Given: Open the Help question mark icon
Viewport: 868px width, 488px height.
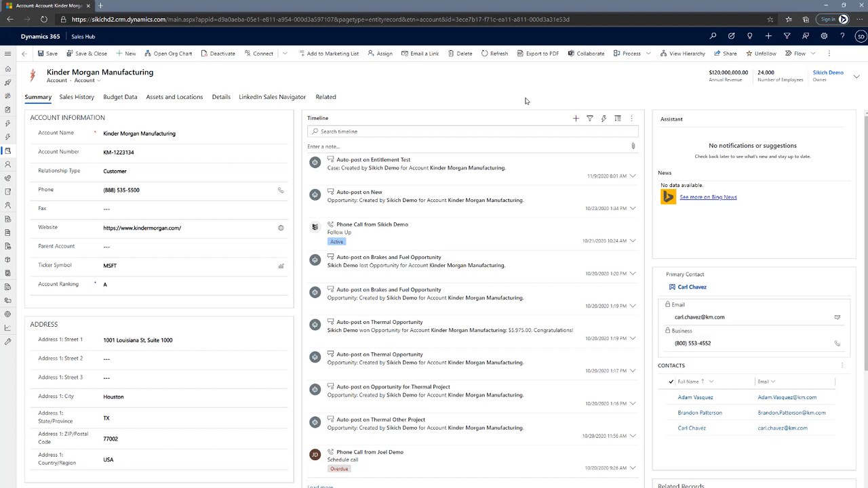Looking at the screenshot, I should coord(842,36).
